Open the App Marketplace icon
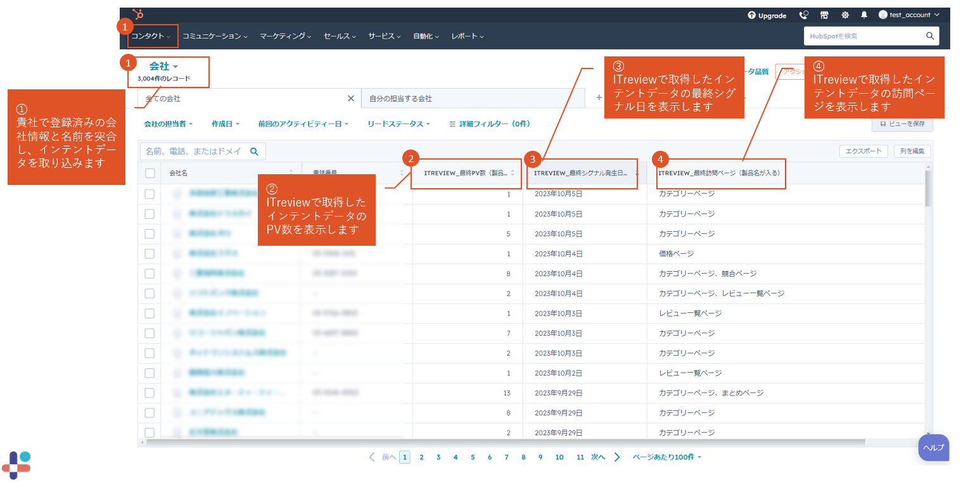 [x=824, y=15]
